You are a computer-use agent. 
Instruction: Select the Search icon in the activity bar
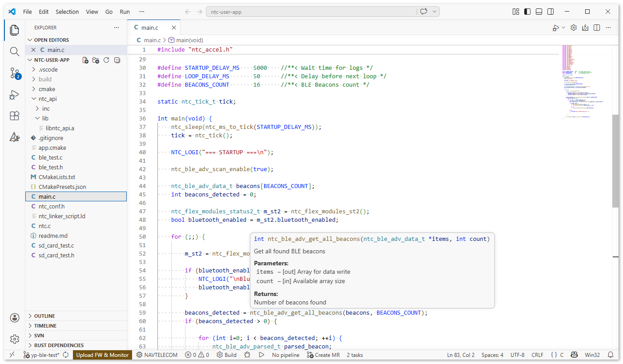pyautogui.click(x=14, y=52)
